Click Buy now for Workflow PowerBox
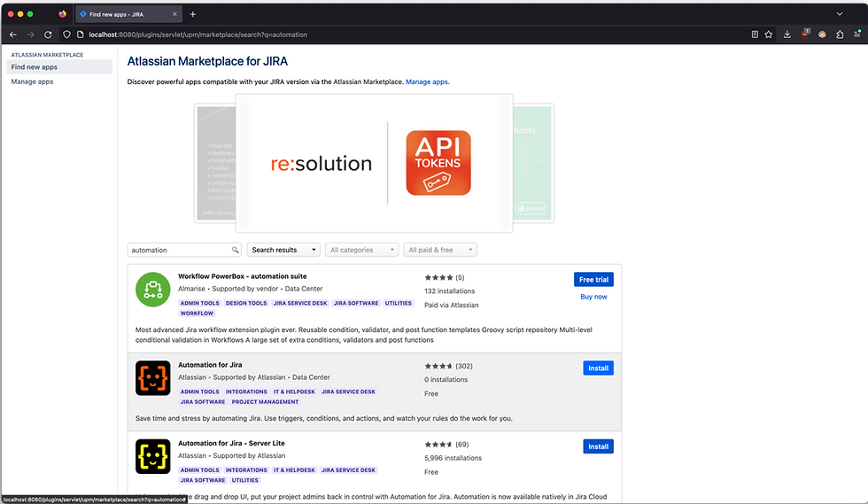The image size is (868, 504). [x=593, y=297]
